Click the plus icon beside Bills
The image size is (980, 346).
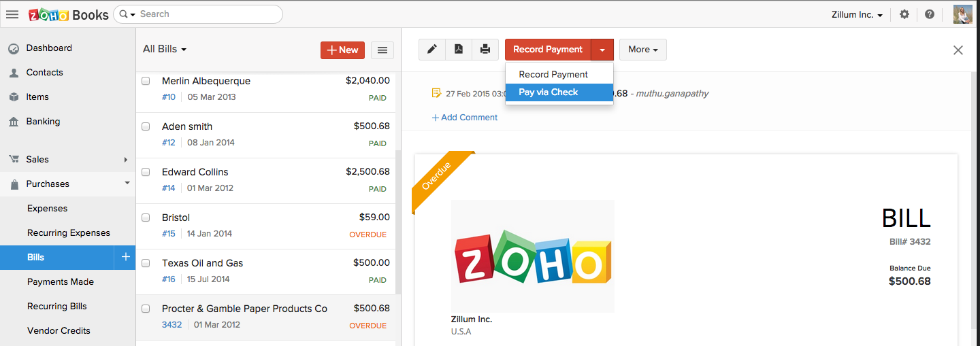pyautogui.click(x=125, y=257)
